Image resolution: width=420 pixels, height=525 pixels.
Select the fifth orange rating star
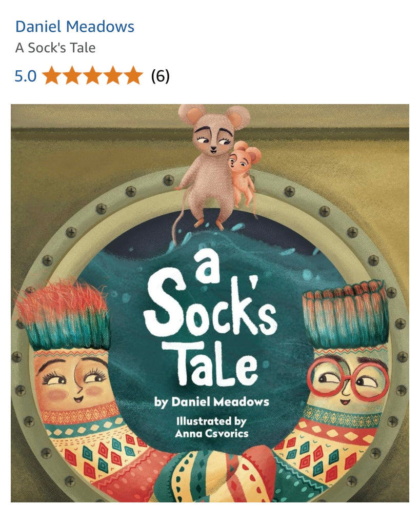pyautogui.click(x=133, y=75)
